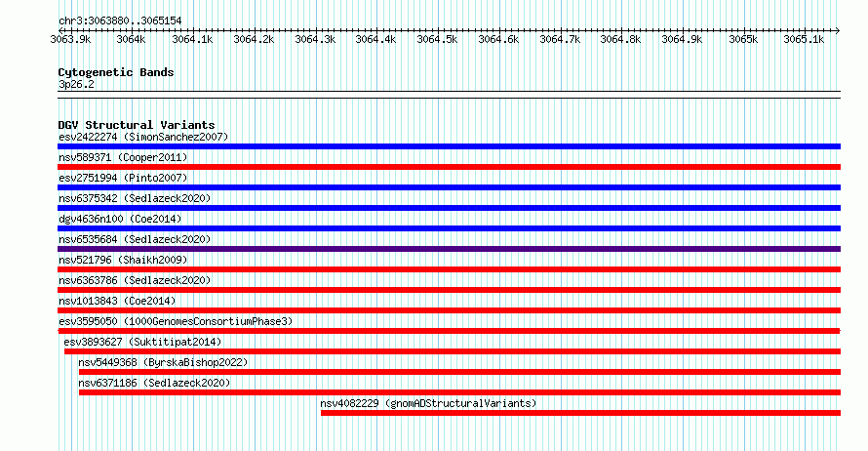
Task: Click the 3064.9k ruler label
Action: pyautogui.click(x=682, y=40)
